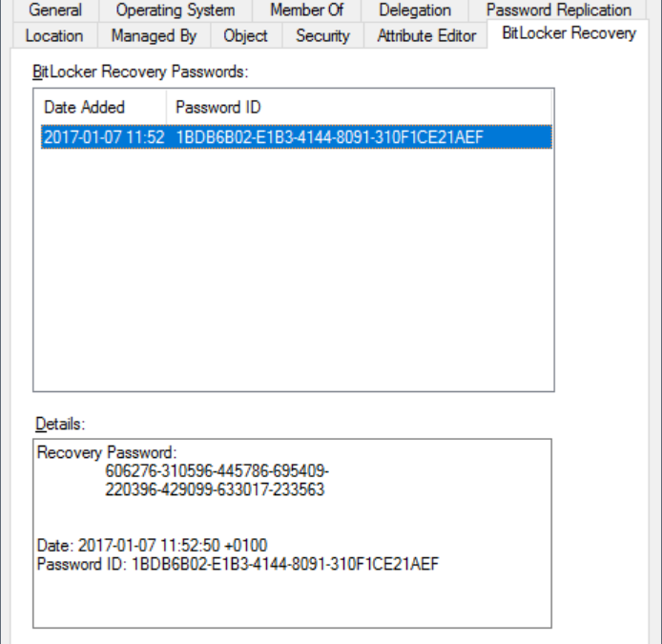Viewport: 662px width, 644px height.
Task: Select the 2017-01-07 11:52 recovery password row
Action: (297, 136)
